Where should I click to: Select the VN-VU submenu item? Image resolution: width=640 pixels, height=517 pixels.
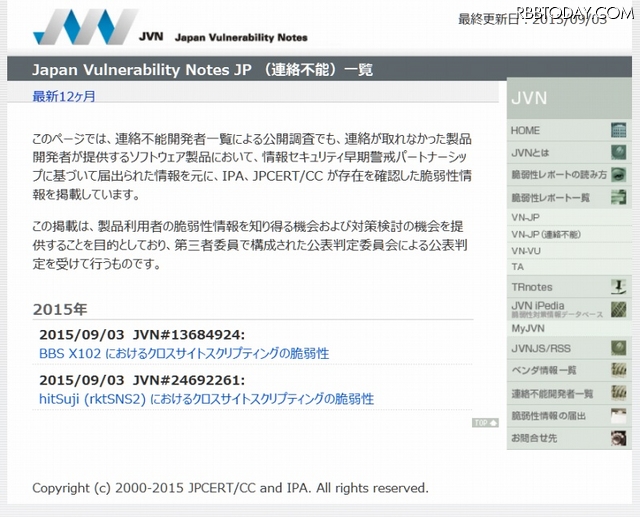coord(569,251)
